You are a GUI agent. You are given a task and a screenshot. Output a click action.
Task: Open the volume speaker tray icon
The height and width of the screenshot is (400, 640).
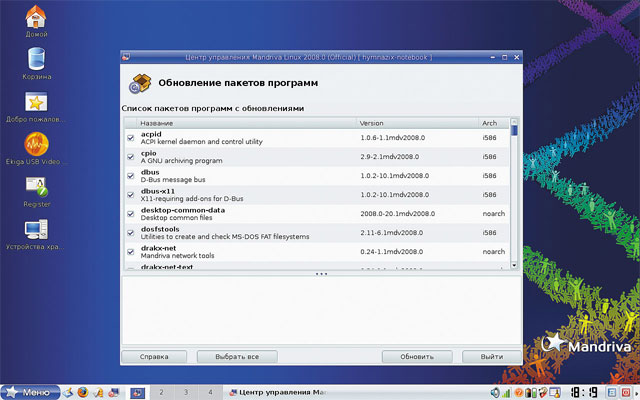[x=495, y=393]
